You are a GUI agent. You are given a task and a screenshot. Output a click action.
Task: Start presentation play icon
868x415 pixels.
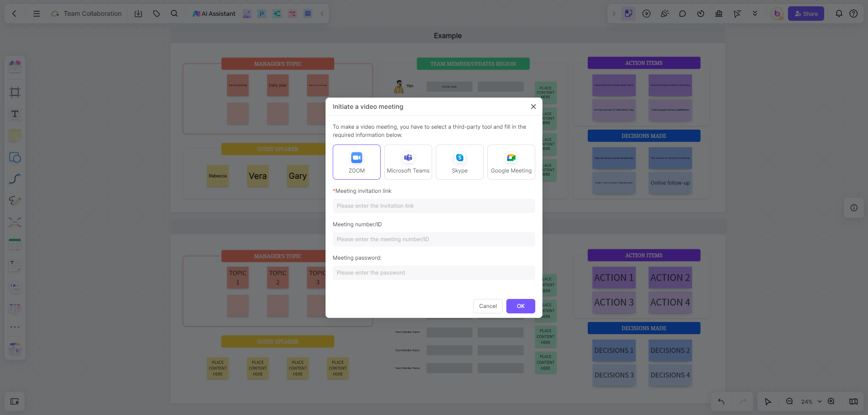(x=646, y=14)
